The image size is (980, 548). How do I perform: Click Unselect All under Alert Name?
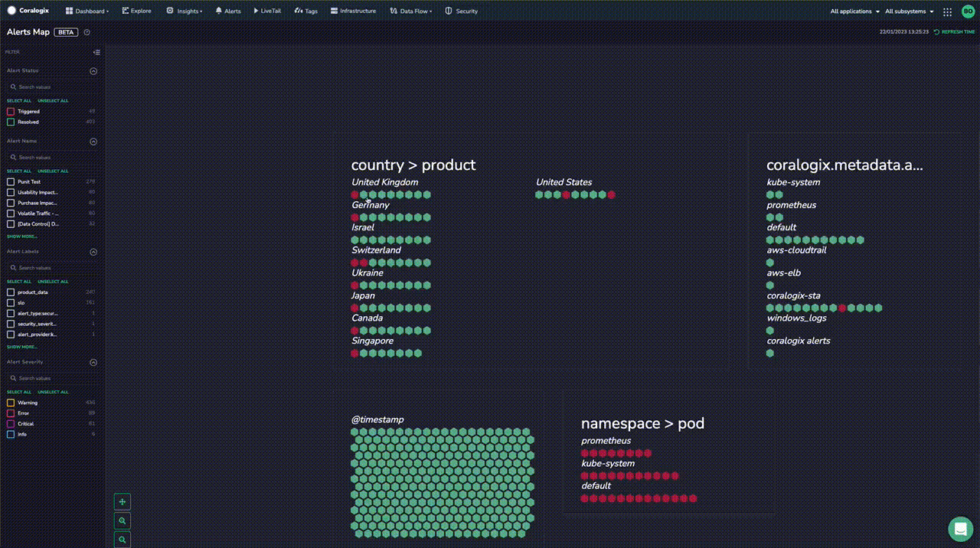pyautogui.click(x=53, y=171)
